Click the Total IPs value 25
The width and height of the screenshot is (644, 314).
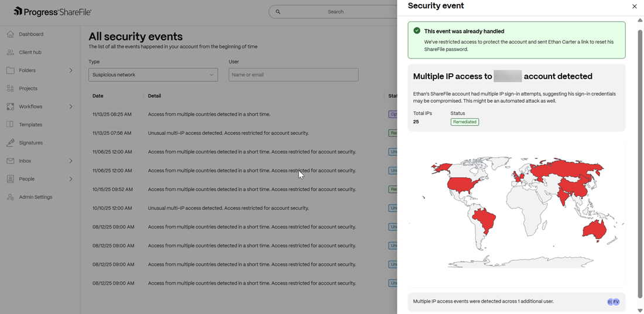416,122
